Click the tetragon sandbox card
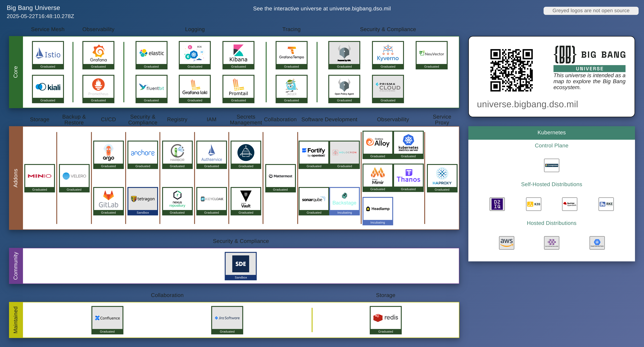This screenshot has height=347, width=644. [143, 201]
